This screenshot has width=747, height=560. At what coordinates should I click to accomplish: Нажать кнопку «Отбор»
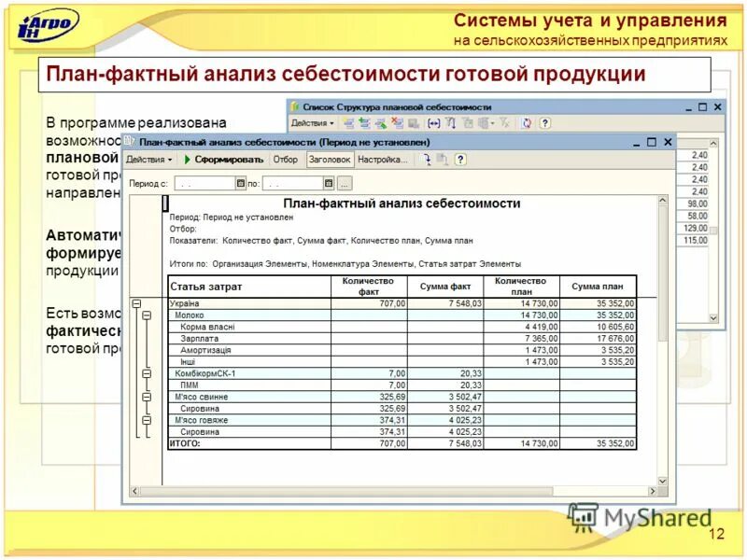coord(285,161)
